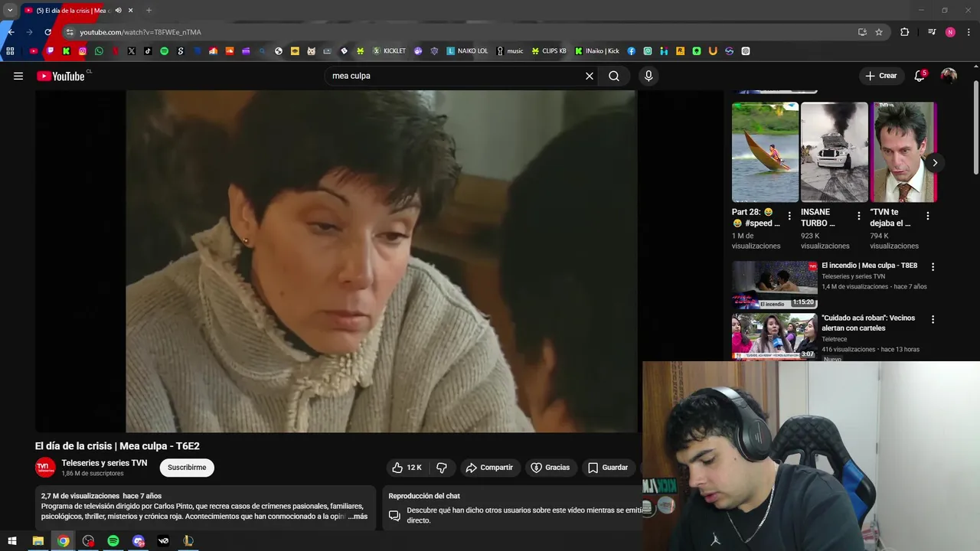Screen dimensions: 980x551
Task: Open the Chrome extensions puzzle icon
Action: [905, 32]
